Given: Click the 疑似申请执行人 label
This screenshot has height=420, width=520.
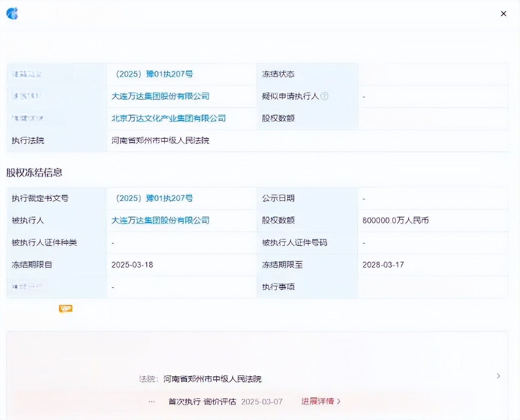Looking at the screenshot, I should pos(290,96).
